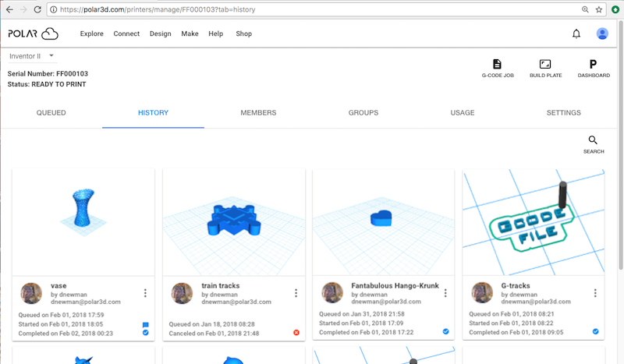Click the vase completed checkmark icon
The height and width of the screenshot is (364, 624).
[x=146, y=333]
